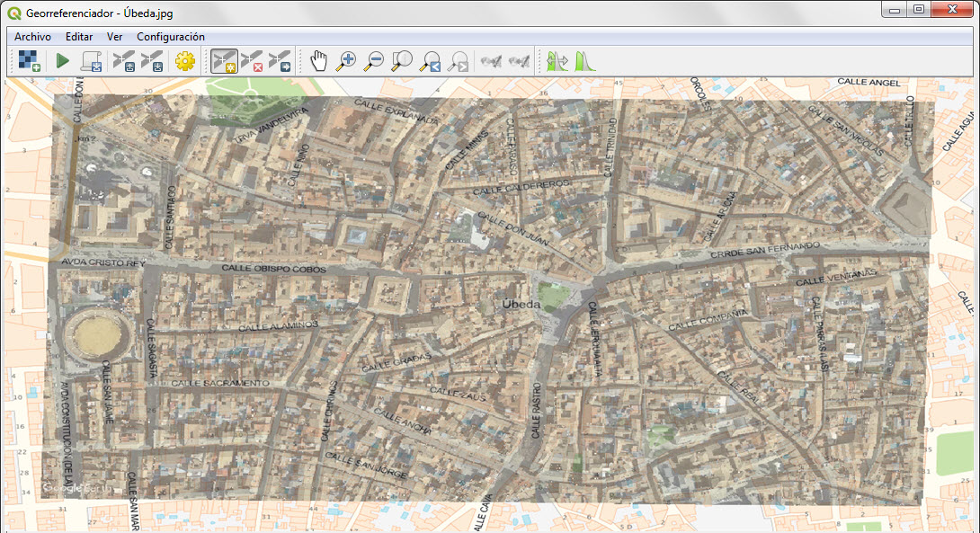Screen dimensions: 980x533
Task: Click the AVDA CRISTO REY label
Action: coord(103,262)
